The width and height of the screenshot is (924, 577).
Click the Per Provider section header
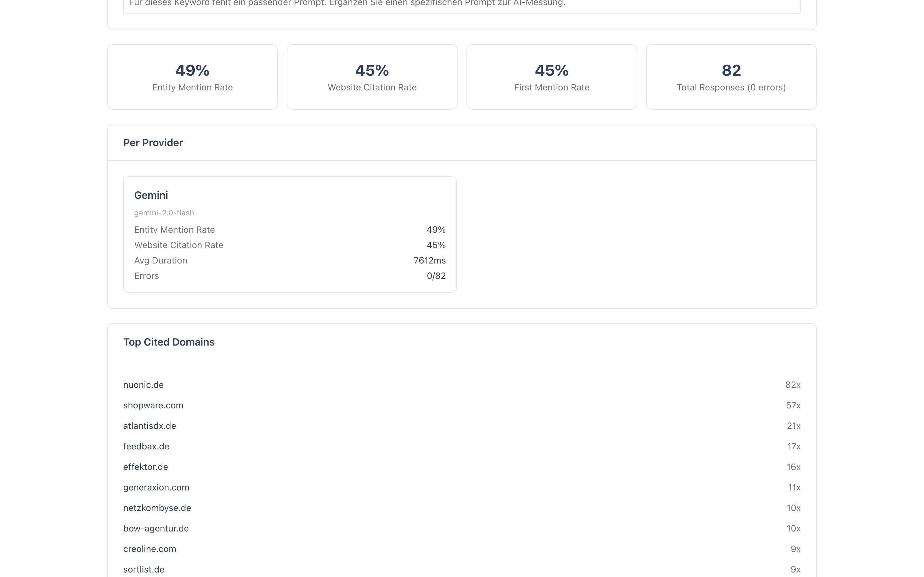point(153,142)
